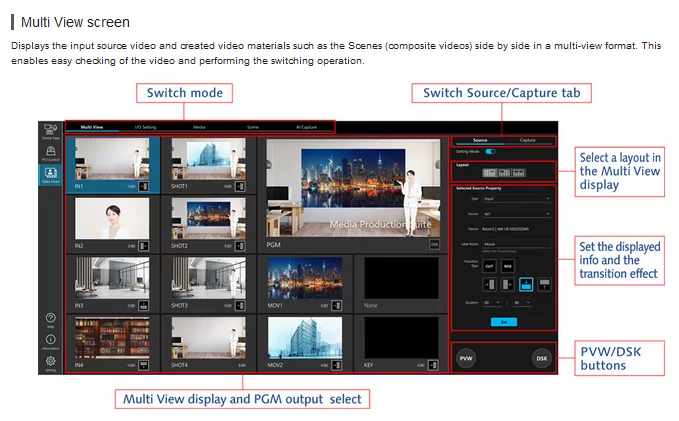Click the Information icon in sidebar
679x421 pixels.
(x=49, y=341)
